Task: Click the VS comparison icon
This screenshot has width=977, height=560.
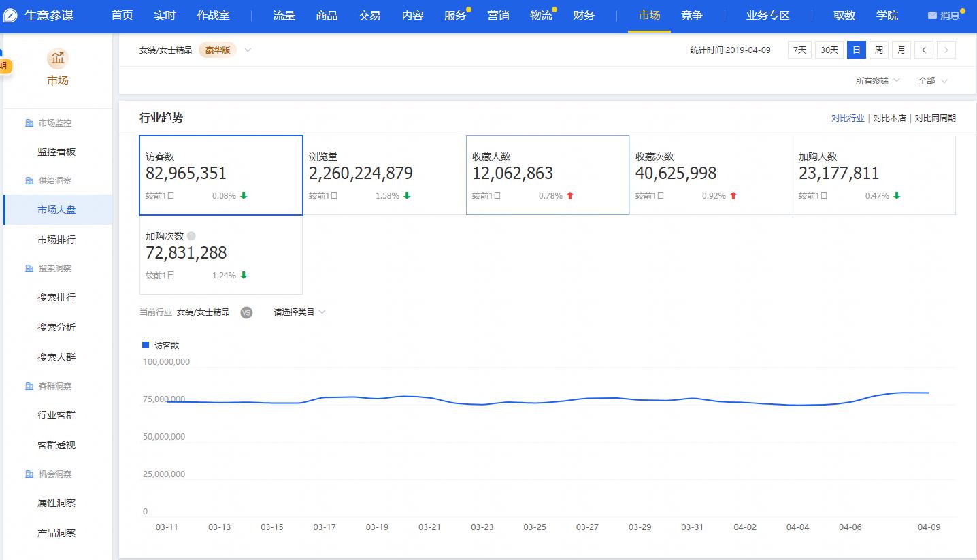Action: (x=246, y=312)
